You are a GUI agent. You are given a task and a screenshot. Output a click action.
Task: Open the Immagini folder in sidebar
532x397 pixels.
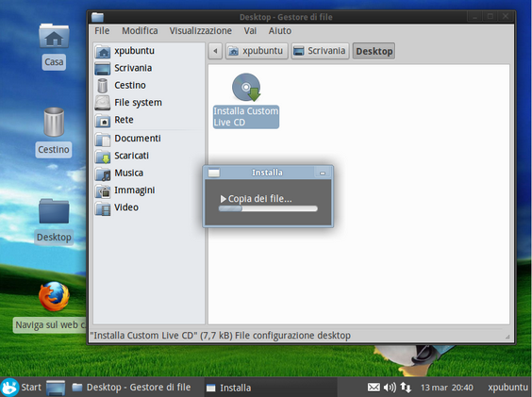(x=149, y=190)
